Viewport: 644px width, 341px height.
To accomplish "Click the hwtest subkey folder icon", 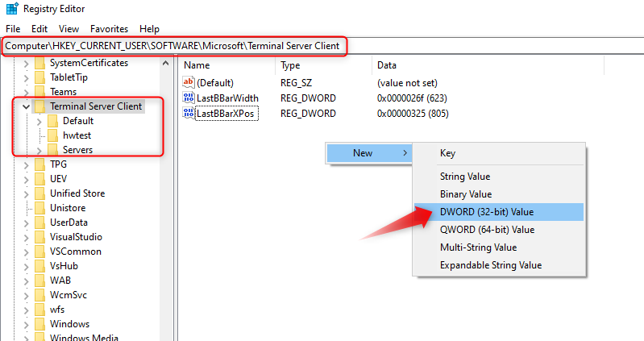I will [52, 135].
